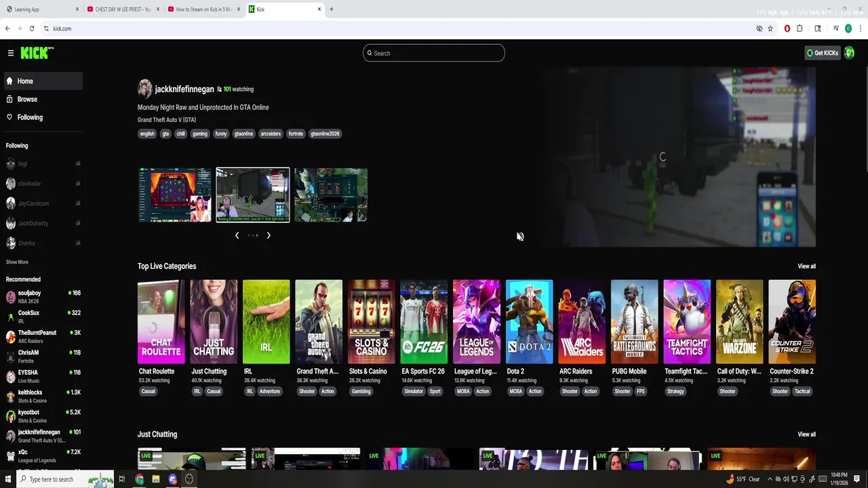Viewport: 868px width, 488px height.
Task: Open Chat Roulette category card
Action: coord(161,322)
